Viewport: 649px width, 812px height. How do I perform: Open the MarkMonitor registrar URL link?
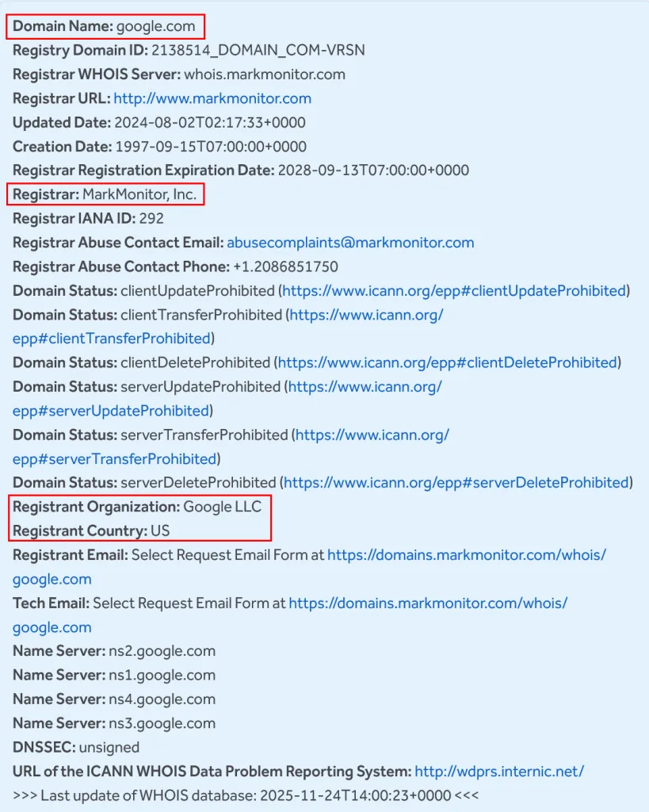[212, 98]
